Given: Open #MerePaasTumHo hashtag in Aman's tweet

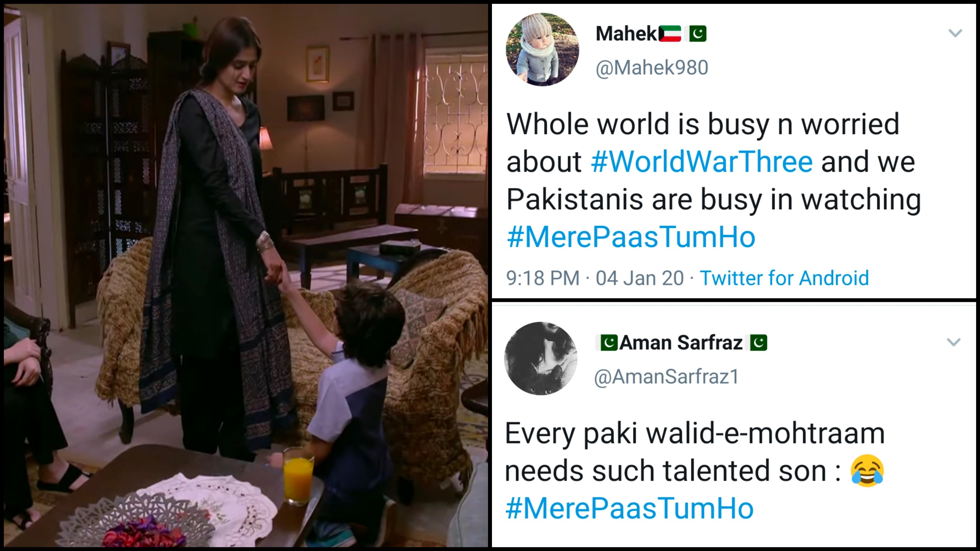Looking at the screenshot, I should [x=629, y=509].
